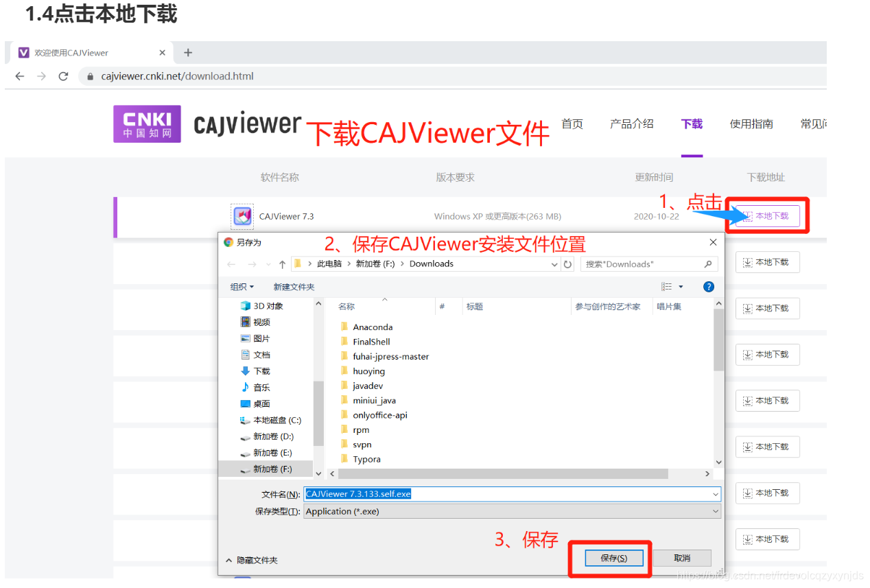Image resolution: width=870 pixels, height=588 pixels.
Task: Go up one folder level in dialog
Action: pos(282,264)
